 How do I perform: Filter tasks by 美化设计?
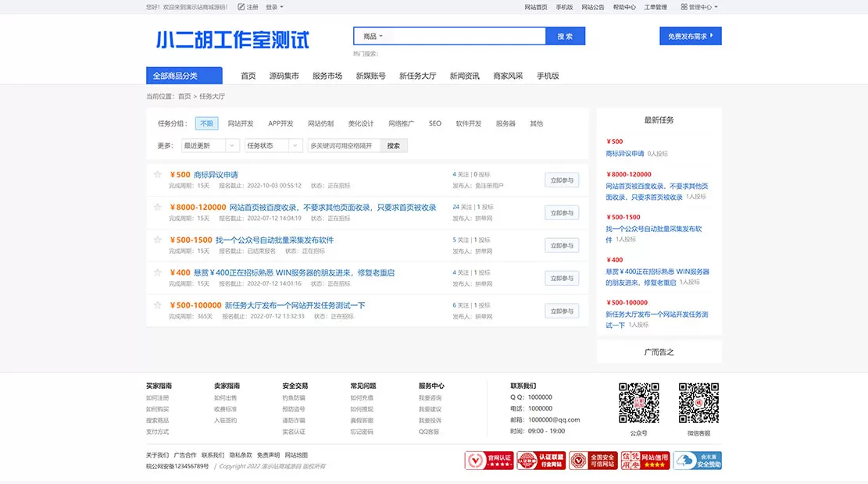point(361,123)
